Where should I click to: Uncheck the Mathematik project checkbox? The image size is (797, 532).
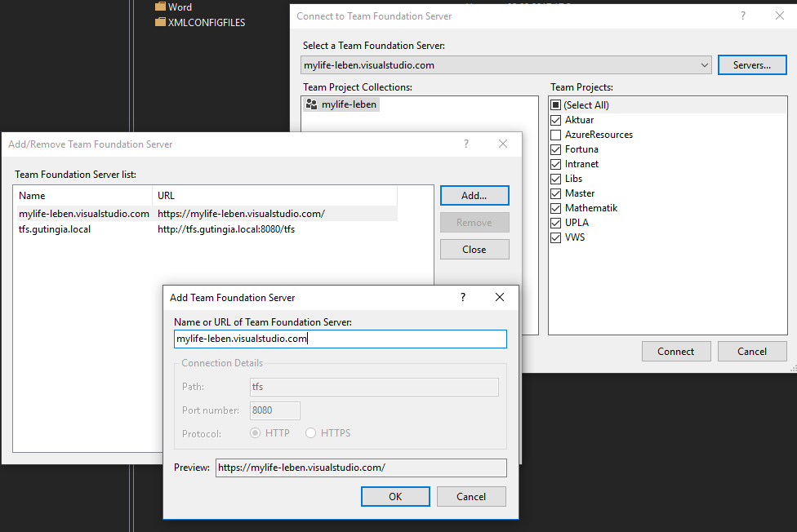556,208
